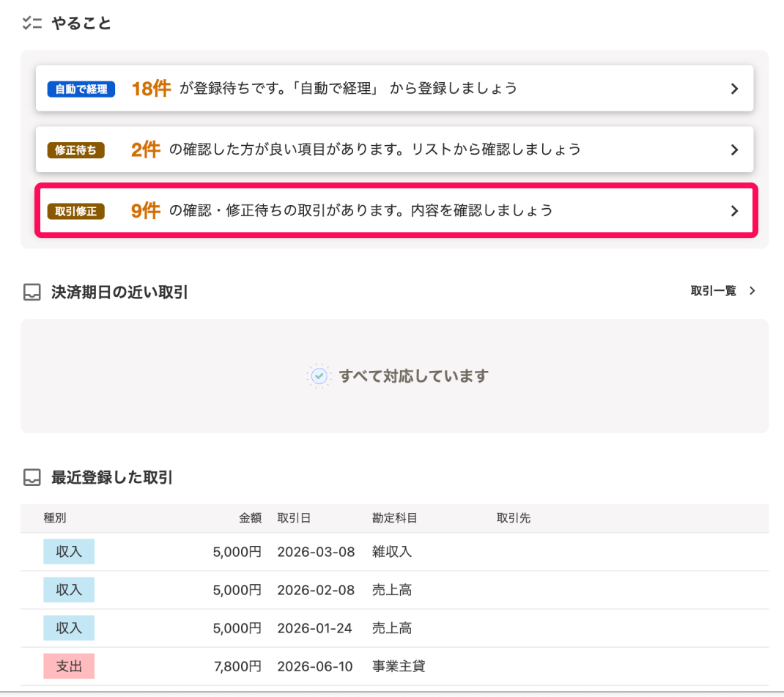Click the 2件 count text
784x697 pixels.
[146, 150]
